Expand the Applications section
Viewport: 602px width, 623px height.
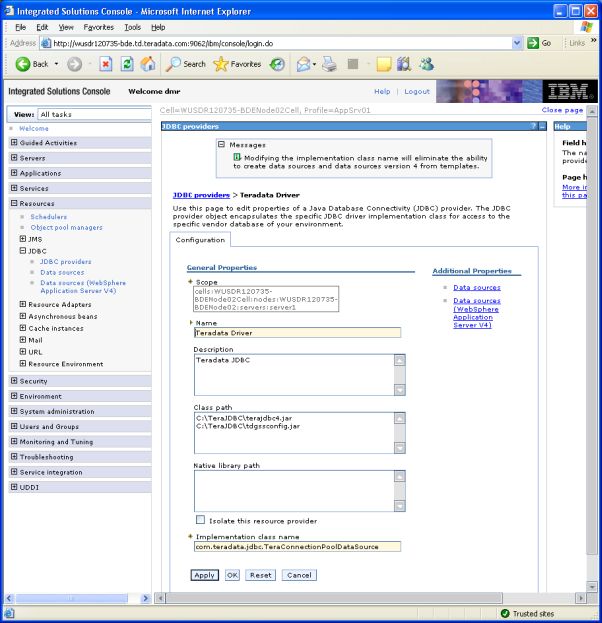click(14, 172)
